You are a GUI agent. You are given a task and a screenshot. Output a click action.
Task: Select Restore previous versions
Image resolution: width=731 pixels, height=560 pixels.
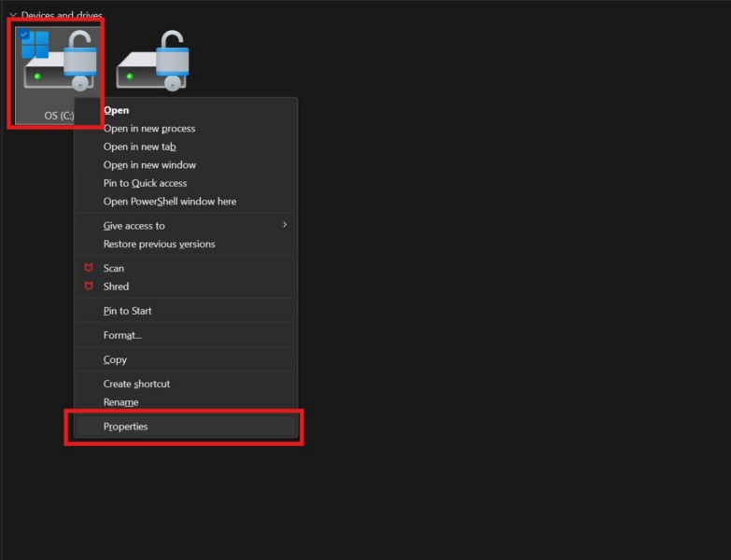click(x=186, y=245)
